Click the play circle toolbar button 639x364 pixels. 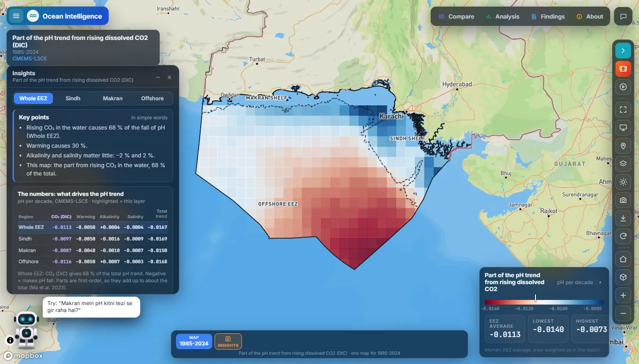(623, 87)
